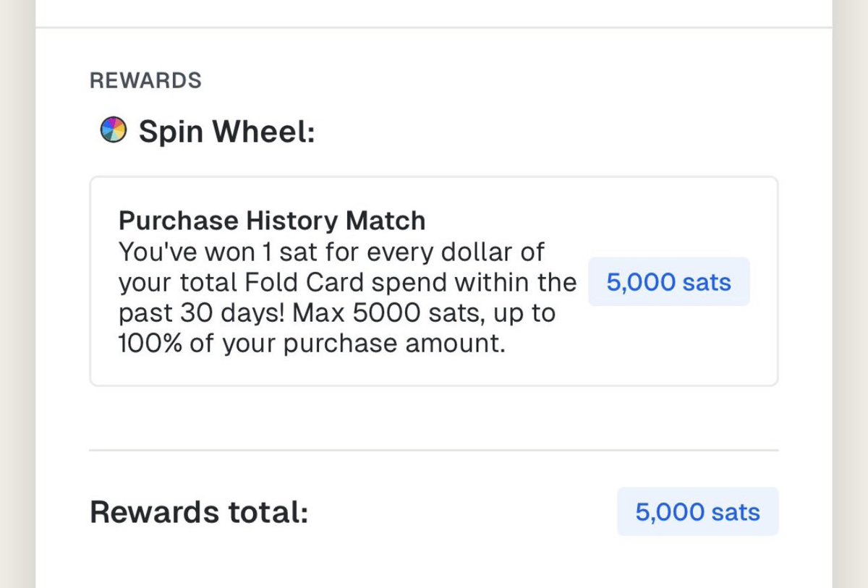The image size is (868, 588).
Task: Click the "past 30 days!" text
Action: coord(192,313)
